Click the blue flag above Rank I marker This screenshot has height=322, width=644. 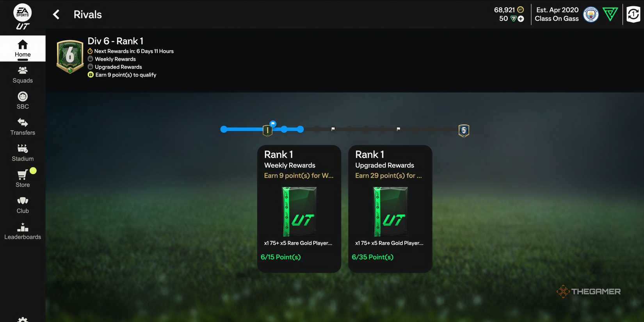point(273,124)
